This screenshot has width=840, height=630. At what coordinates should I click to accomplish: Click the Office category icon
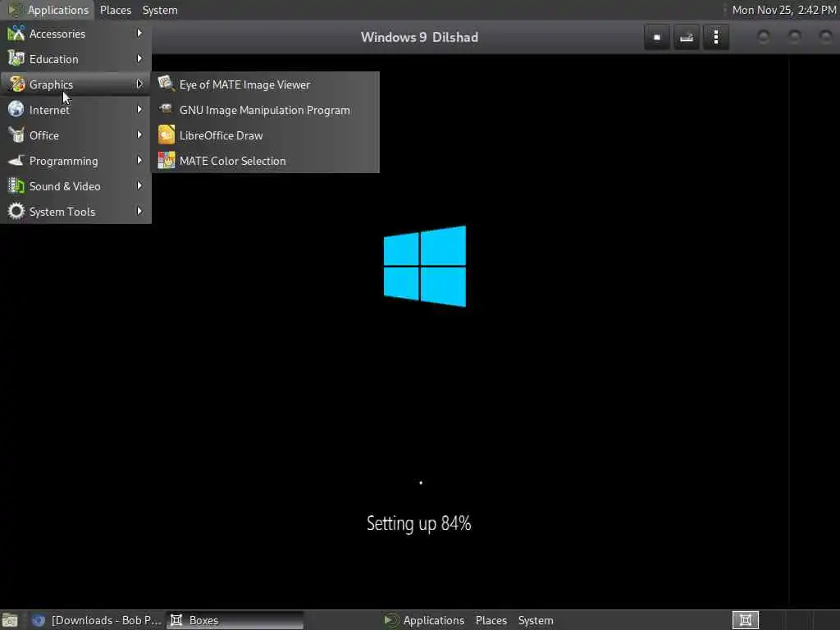pyautogui.click(x=16, y=135)
